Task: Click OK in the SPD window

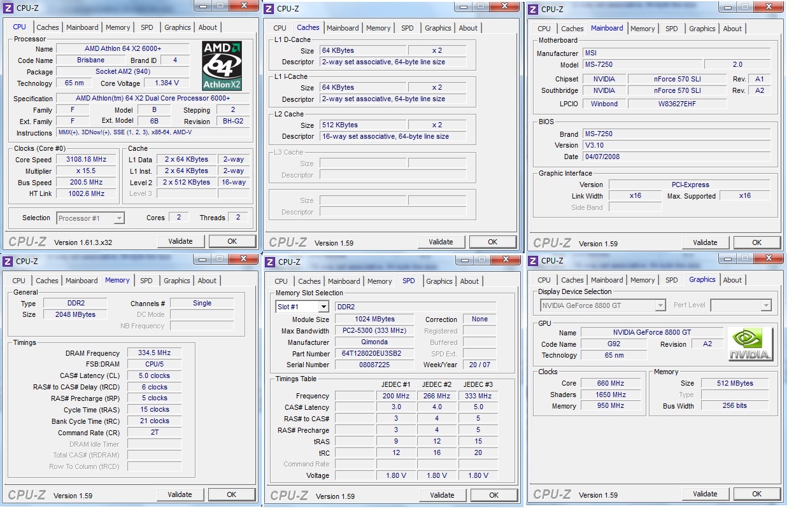Action: pyautogui.click(x=494, y=495)
